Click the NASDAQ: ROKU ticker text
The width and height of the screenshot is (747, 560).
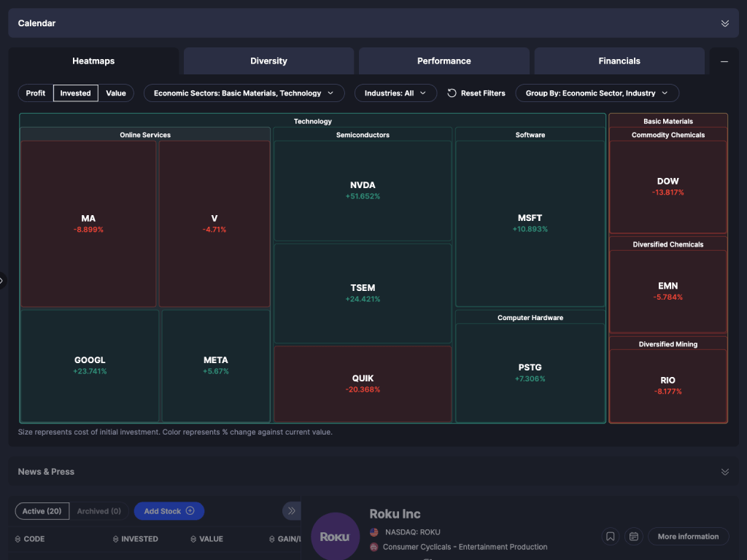coord(413,532)
